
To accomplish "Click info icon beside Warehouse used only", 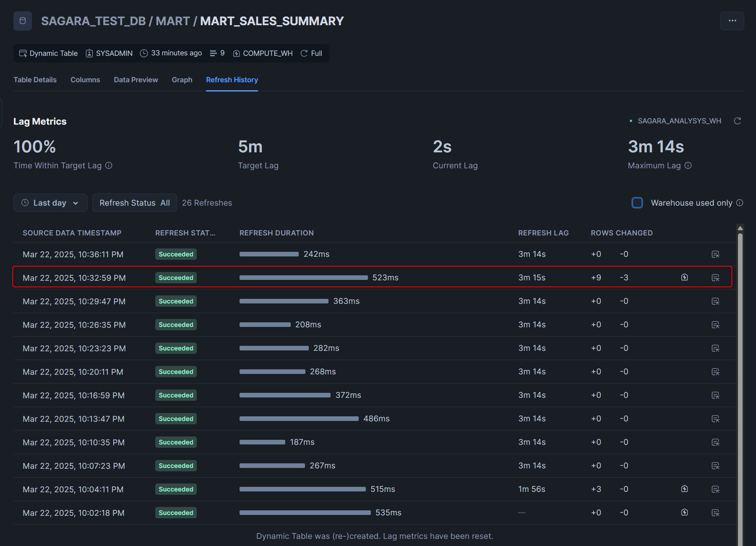I will point(740,203).
